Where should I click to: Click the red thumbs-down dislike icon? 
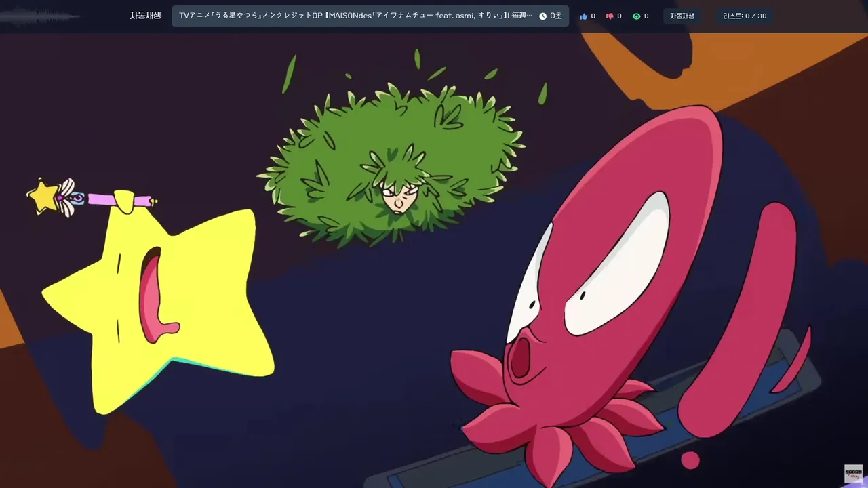[610, 16]
